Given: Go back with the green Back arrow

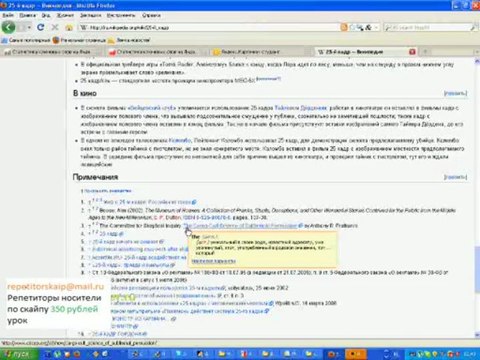Looking at the screenshot, I should (x=8, y=27).
